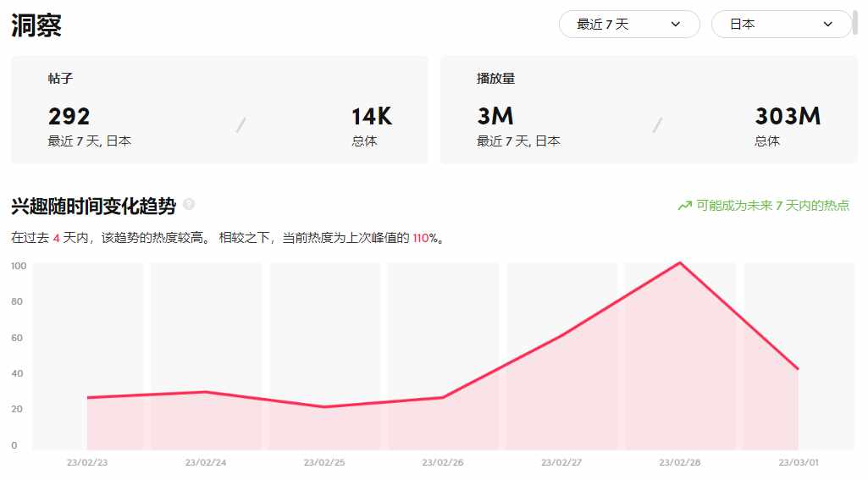Click 最近 7 天, 日本 under 292

tap(90, 141)
